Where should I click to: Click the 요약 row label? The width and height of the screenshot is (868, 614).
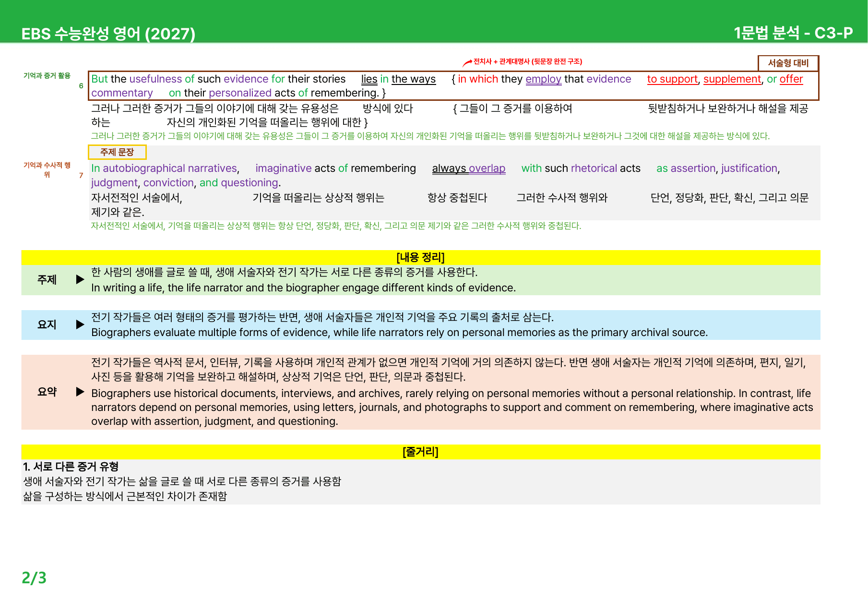[47, 392]
